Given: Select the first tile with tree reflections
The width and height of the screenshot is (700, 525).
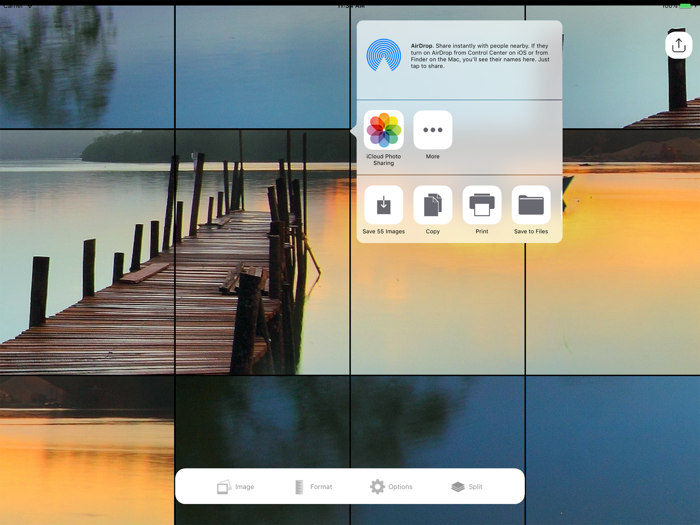Looking at the screenshot, I should pos(87,67).
